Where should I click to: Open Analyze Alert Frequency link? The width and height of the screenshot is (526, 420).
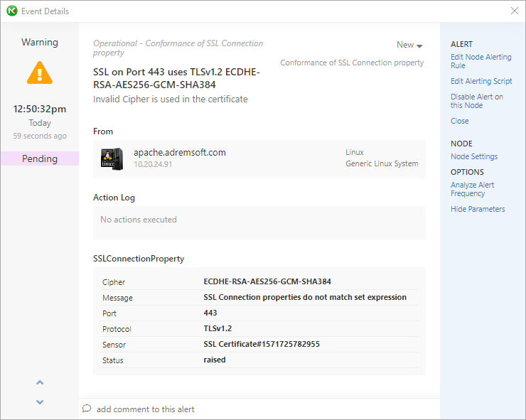(472, 189)
